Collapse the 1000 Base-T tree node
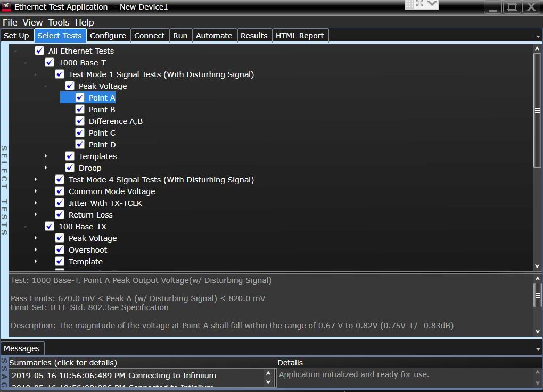Viewport: 543px width, 392px height. pyautogui.click(x=26, y=63)
